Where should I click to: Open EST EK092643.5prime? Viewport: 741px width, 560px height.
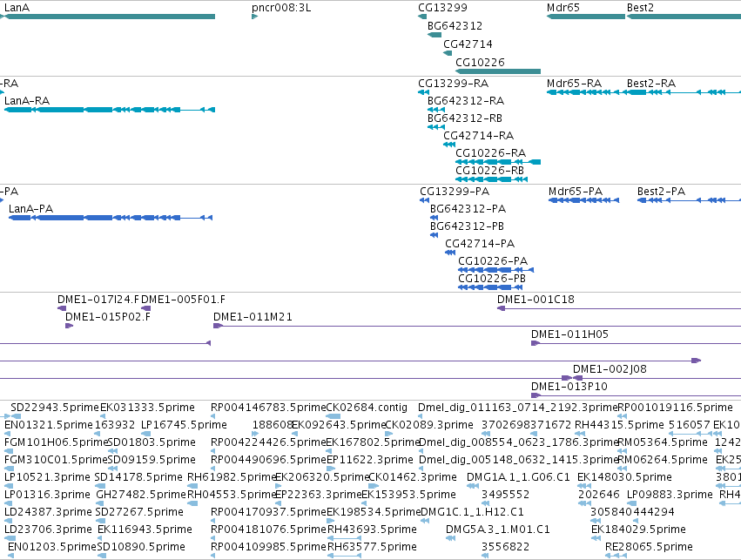point(339,425)
